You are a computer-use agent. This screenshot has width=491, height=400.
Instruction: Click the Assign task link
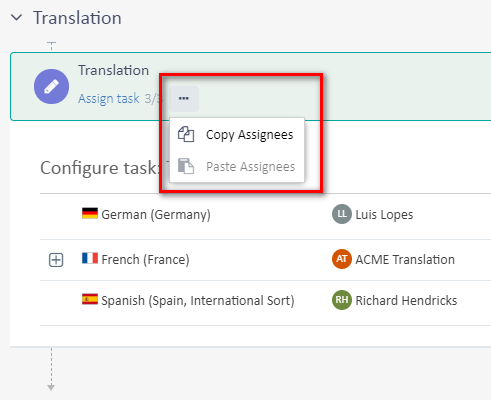(109, 99)
